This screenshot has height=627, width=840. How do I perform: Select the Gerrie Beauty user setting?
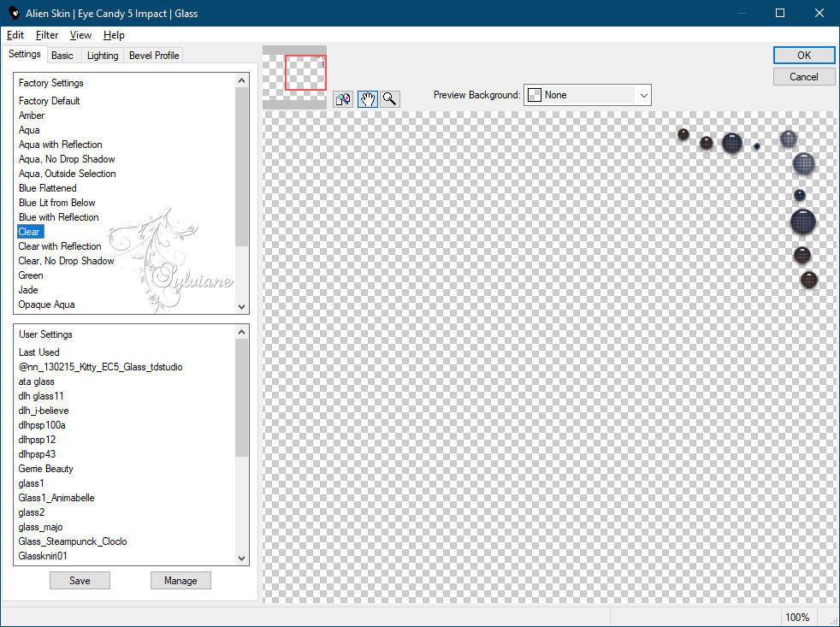pos(45,469)
